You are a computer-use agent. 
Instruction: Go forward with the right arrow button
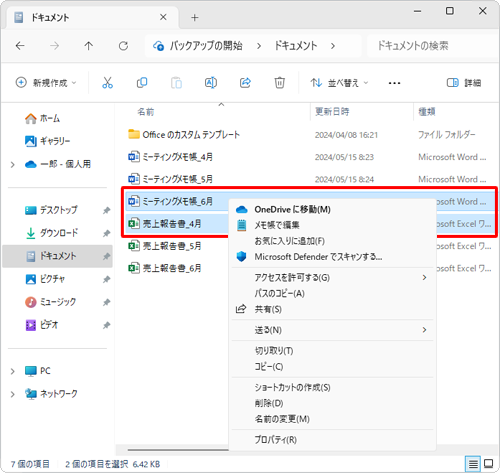pos(54,46)
